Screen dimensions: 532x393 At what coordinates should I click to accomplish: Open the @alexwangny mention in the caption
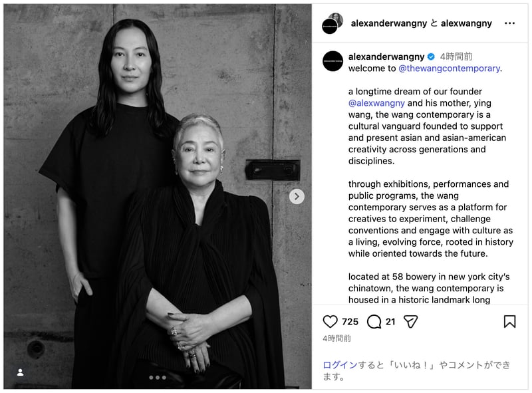tap(376, 103)
